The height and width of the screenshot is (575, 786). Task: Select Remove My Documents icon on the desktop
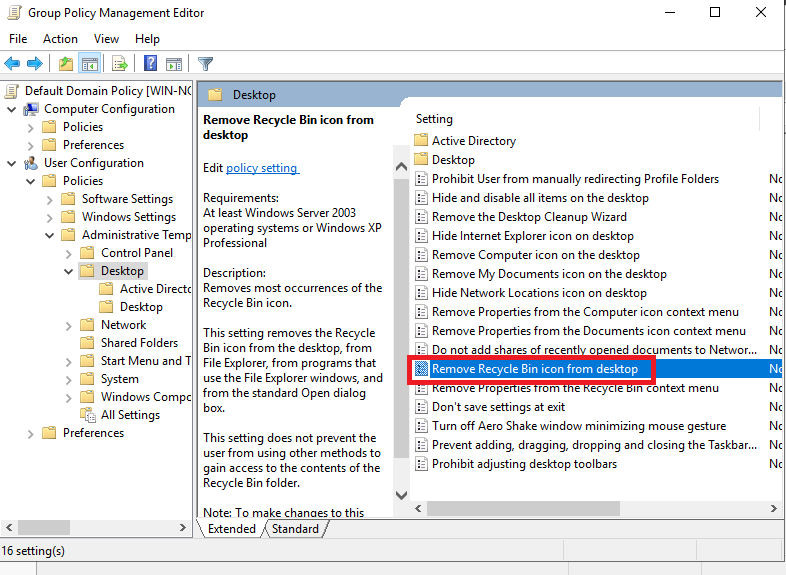point(549,274)
